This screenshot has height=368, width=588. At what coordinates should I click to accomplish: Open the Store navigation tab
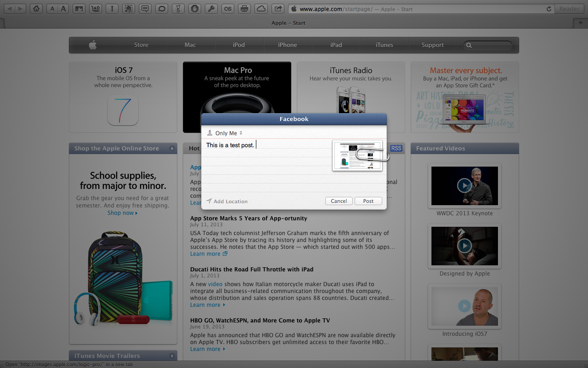point(141,45)
